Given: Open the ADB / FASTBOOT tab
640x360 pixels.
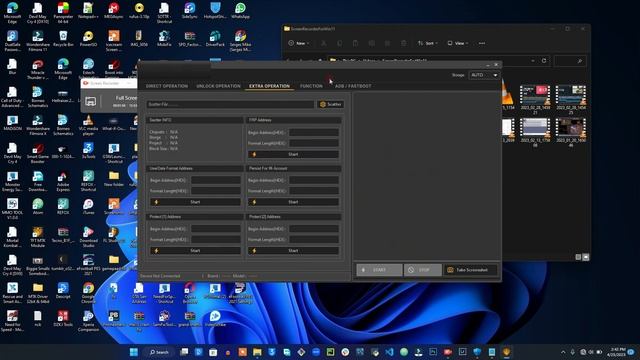Looking at the screenshot, I should [353, 86].
